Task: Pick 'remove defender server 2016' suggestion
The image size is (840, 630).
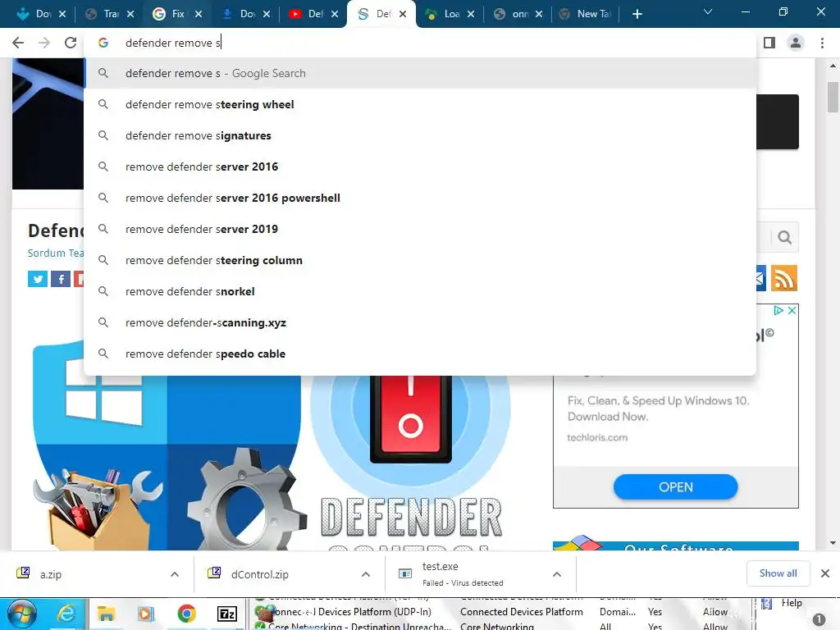Action: [420, 167]
